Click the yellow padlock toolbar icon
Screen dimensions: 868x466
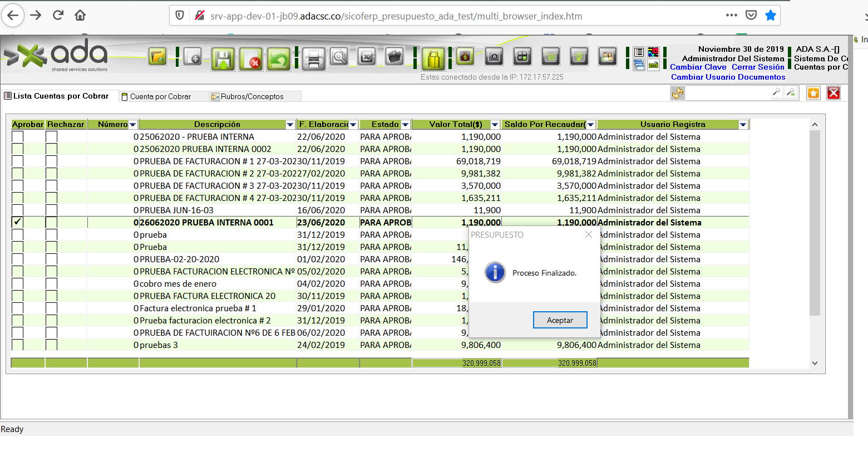433,58
